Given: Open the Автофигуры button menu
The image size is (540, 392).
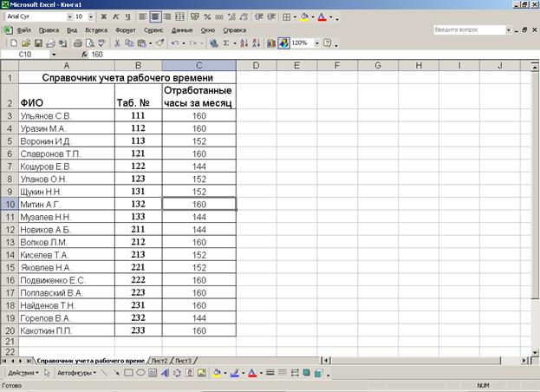Looking at the screenshot, I should pyautogui.click(x=76, y=373).
